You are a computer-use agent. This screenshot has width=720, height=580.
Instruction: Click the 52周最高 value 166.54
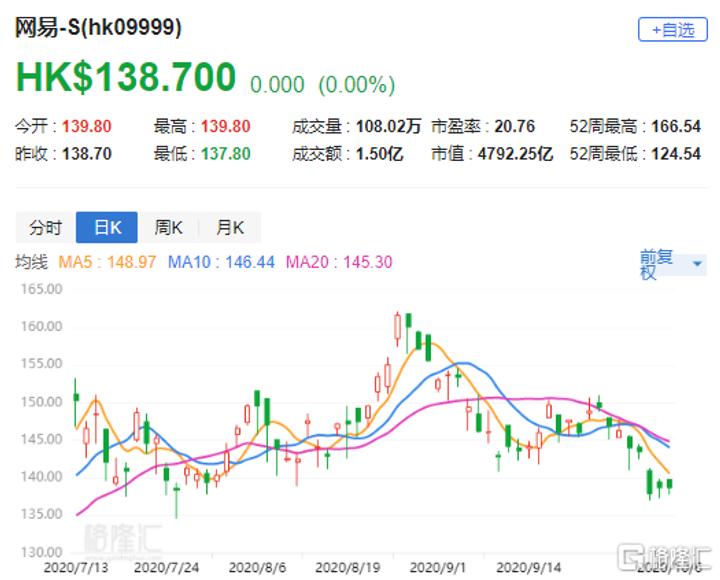tap(676, 126)
